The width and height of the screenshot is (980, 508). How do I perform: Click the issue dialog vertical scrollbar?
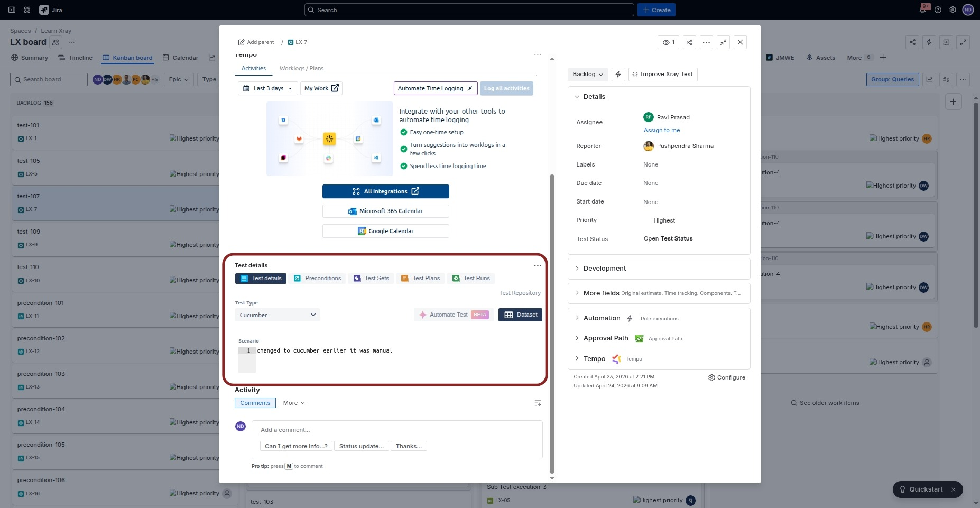tap(552, 324)
